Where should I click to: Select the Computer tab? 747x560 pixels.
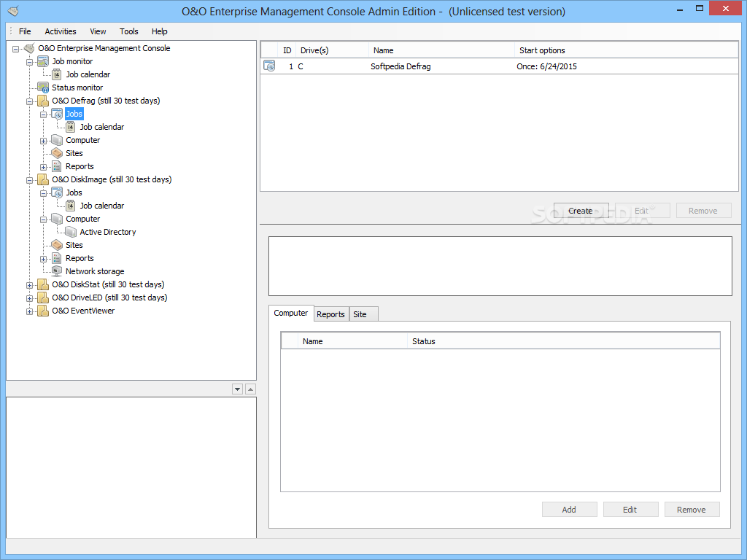[290, 314]
